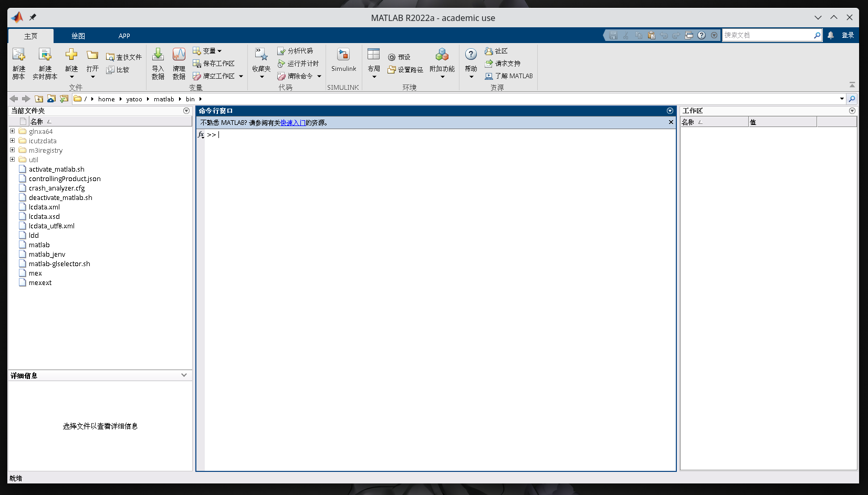Viewport: 868px width, 495px height.
Task: Click the up one level folder icon
Action: (x=39, y=99)
